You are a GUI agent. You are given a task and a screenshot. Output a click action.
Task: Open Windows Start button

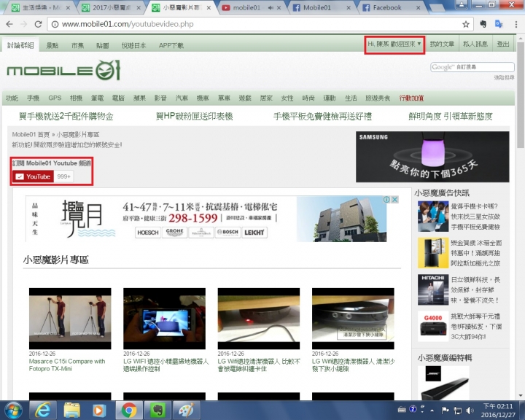point(12,411)
